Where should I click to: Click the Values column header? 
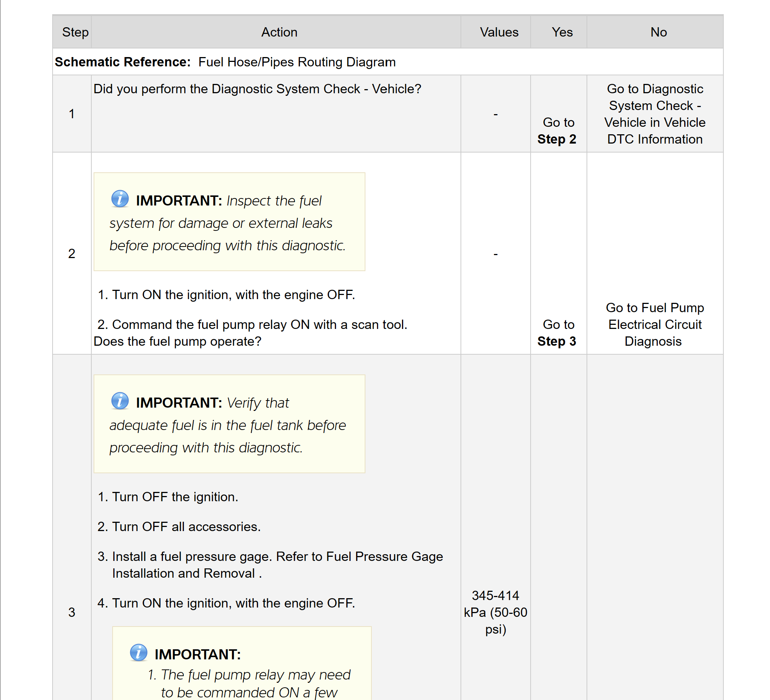point(499,32)
